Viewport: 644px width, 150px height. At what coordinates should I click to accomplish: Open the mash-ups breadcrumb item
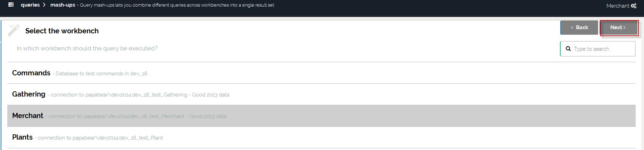click(x=63, y=5)
